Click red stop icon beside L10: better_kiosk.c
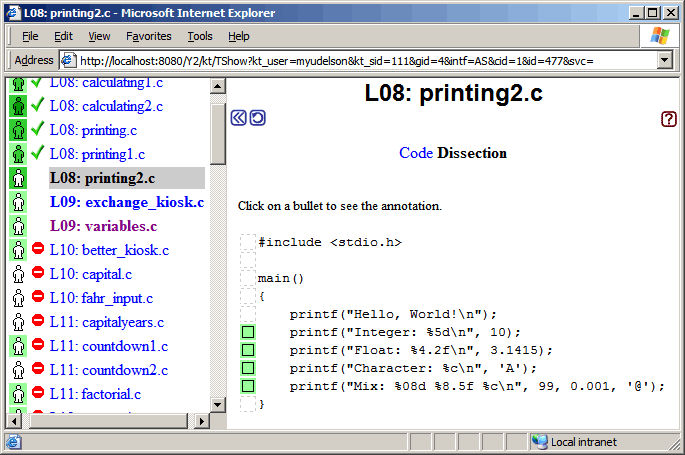The width and height of the screenshot is (685, 455). click(x=38, y=248)
